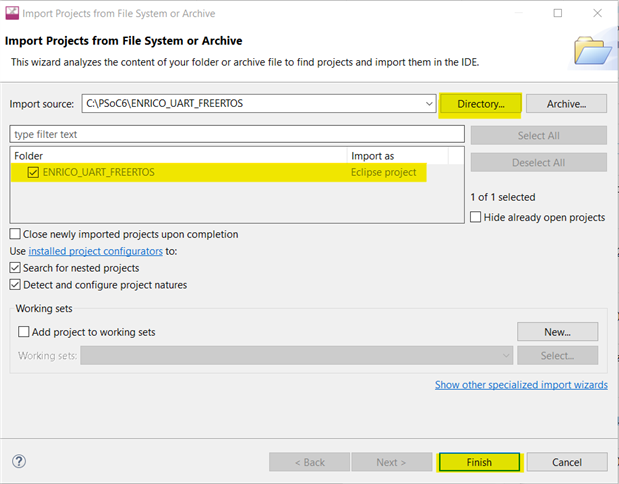Click the Archive... button
The height and width of the screenshot is (484, 619).
[x=566, y=104]
